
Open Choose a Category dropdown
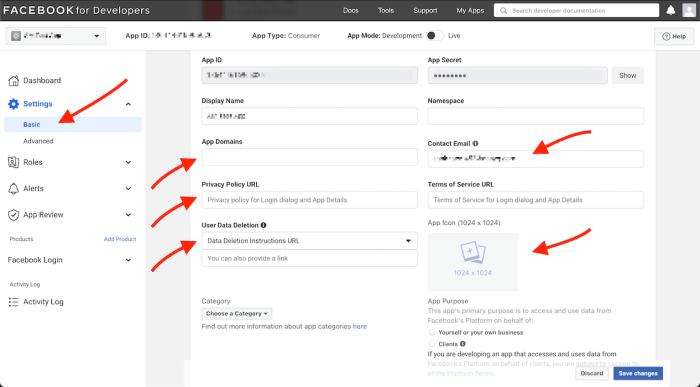237,313
